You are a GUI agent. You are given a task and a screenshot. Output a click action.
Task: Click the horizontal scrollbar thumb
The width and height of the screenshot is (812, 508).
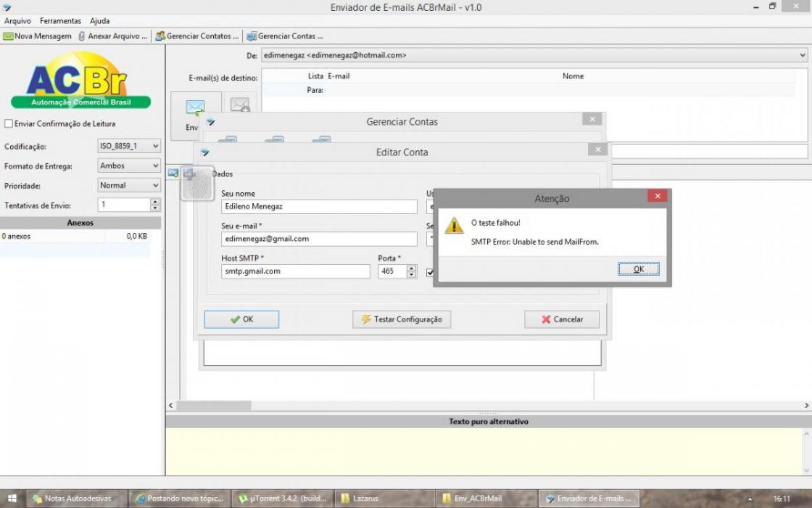click(x=214, y=406)
